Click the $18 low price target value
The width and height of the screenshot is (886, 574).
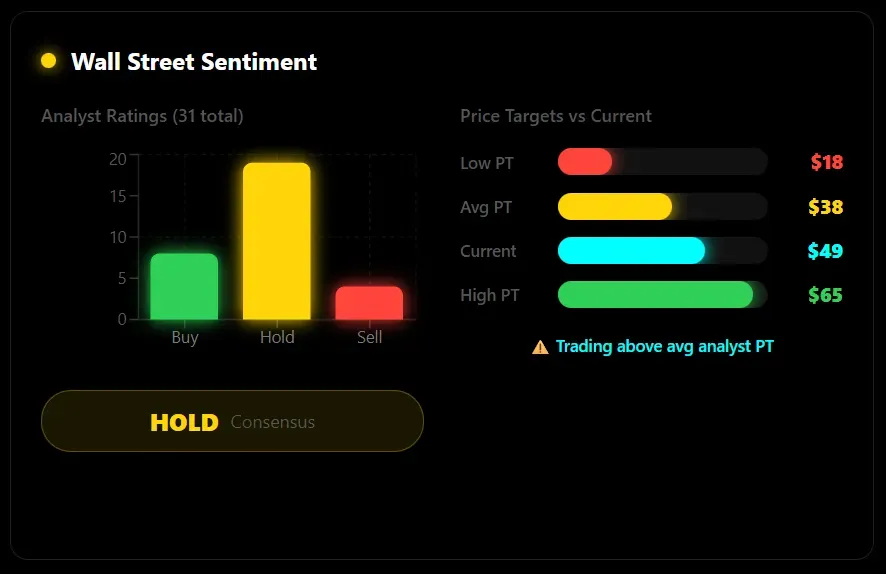(827, 163)
